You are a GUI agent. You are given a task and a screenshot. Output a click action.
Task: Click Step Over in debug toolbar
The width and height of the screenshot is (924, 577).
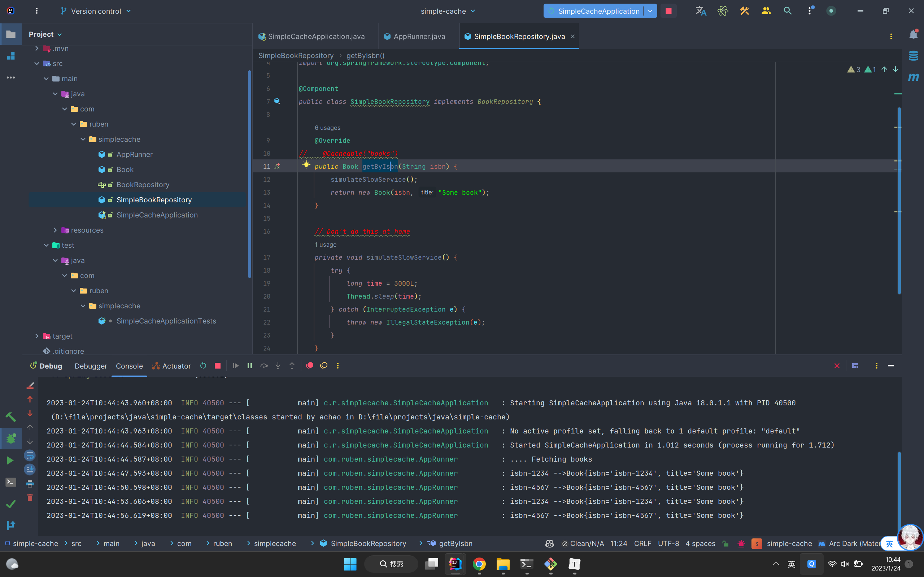264,366
